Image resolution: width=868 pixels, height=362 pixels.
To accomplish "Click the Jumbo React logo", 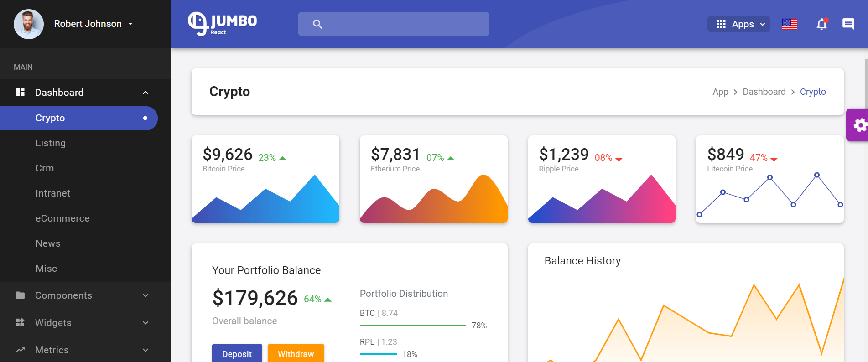I will coord(222,24).
